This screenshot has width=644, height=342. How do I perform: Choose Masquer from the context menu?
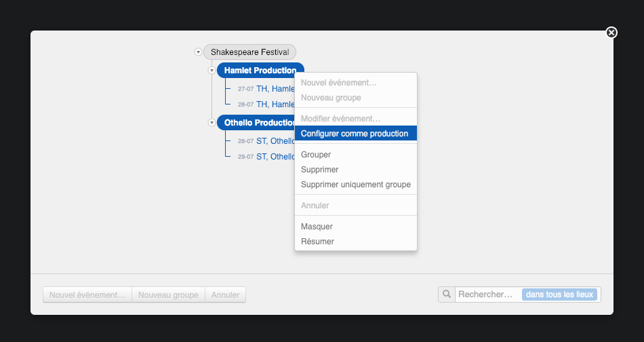(317, 227)
